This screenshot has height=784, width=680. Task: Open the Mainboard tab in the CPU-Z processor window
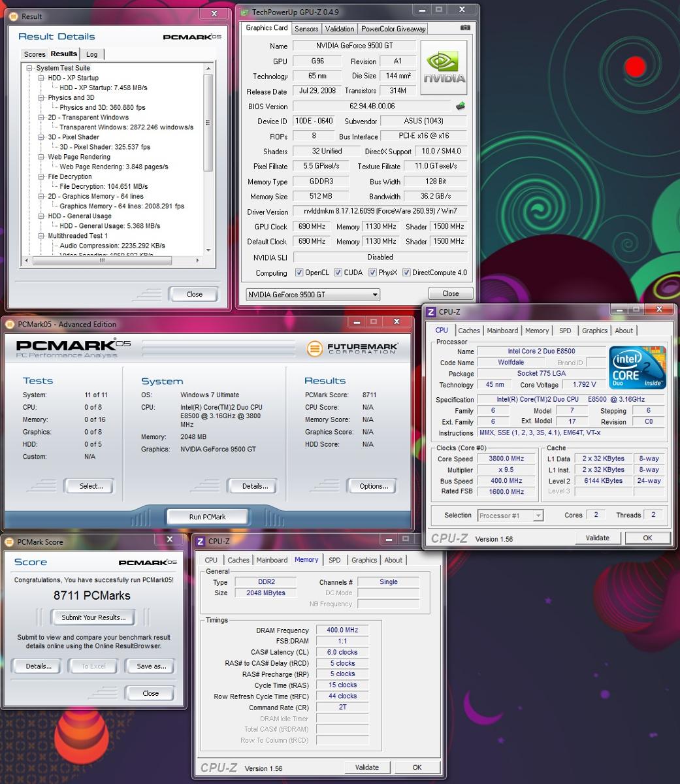[502, 331]
